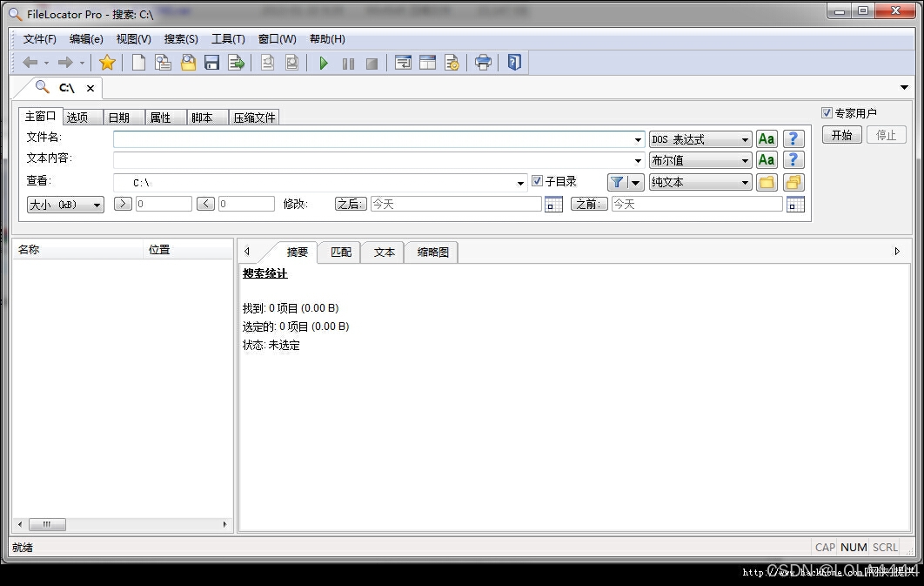Open saved search folder icon
Viewport: 924px width, 586px height.
click(x=188, y=63)
